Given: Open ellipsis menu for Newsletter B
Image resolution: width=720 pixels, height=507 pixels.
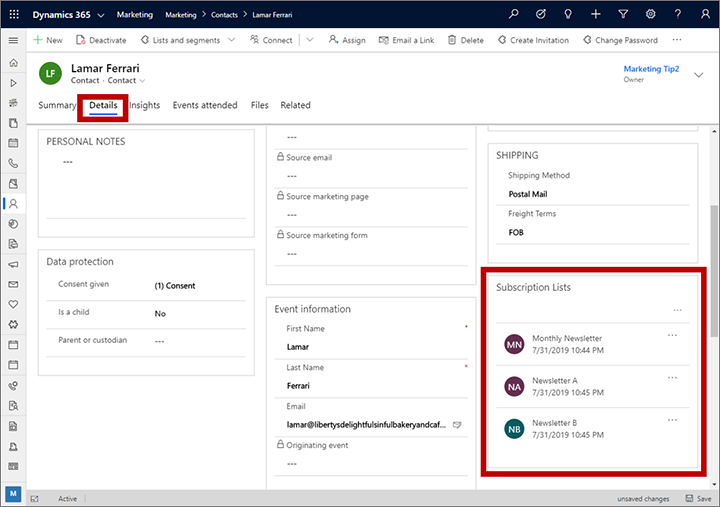Looking at the screenshot, I should coord(672,420).
